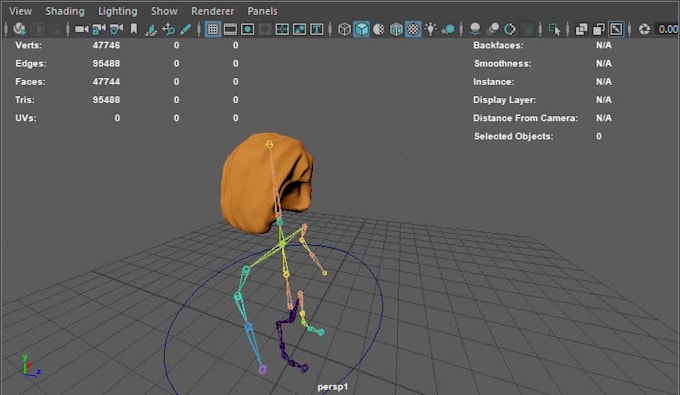
Task: Click the Exposure aperture icon
Action: (x=644, y=29)
